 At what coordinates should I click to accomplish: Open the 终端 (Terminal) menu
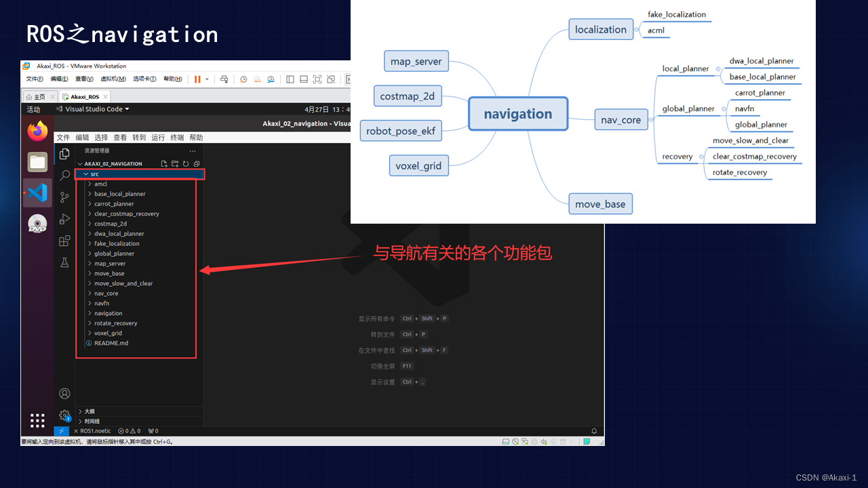177,137
